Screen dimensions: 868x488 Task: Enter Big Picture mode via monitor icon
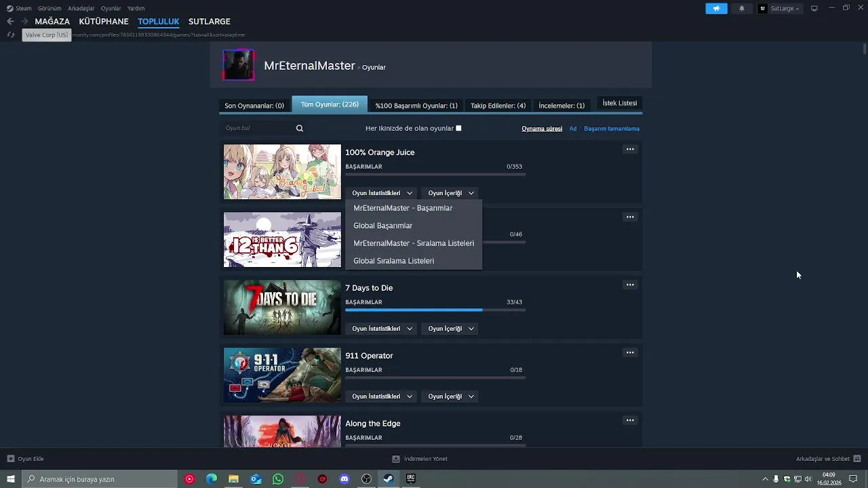pyautogui.click(x=814, y=8)
